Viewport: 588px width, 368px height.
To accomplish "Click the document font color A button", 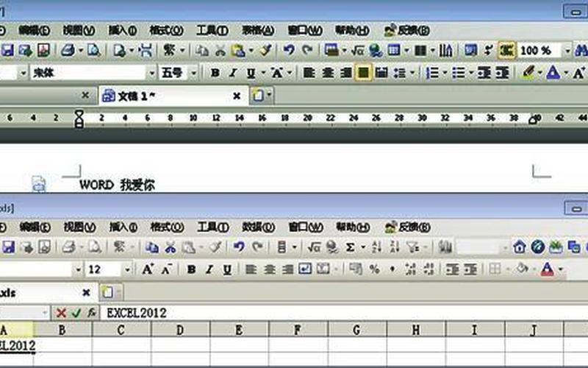I will pos(553,72).
